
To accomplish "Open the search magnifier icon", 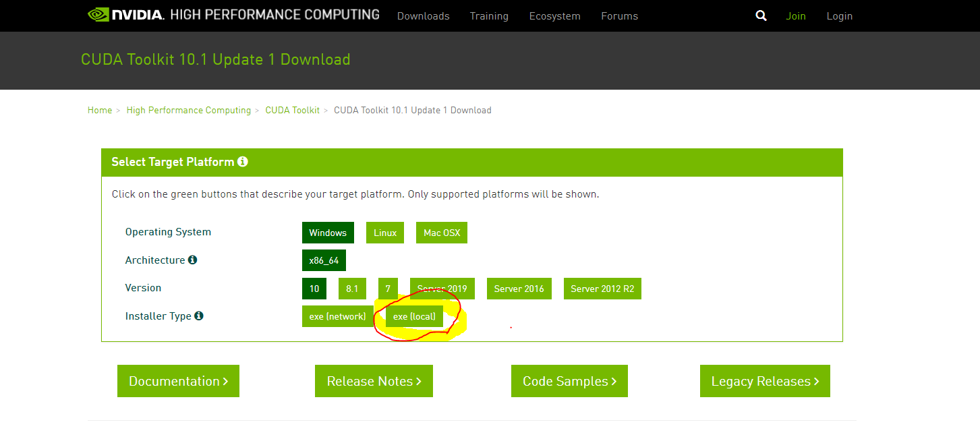I will (761, 16).
